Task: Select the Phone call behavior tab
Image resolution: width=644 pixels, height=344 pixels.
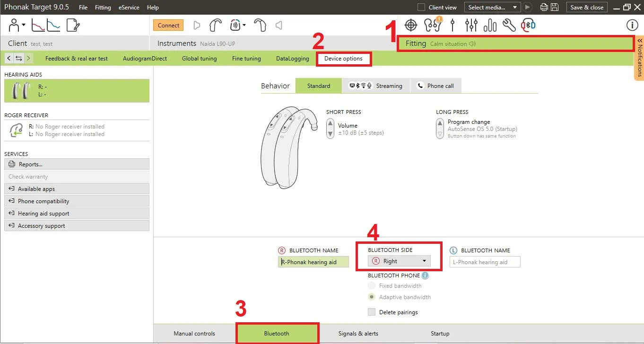Action: [x=435, y=86]
